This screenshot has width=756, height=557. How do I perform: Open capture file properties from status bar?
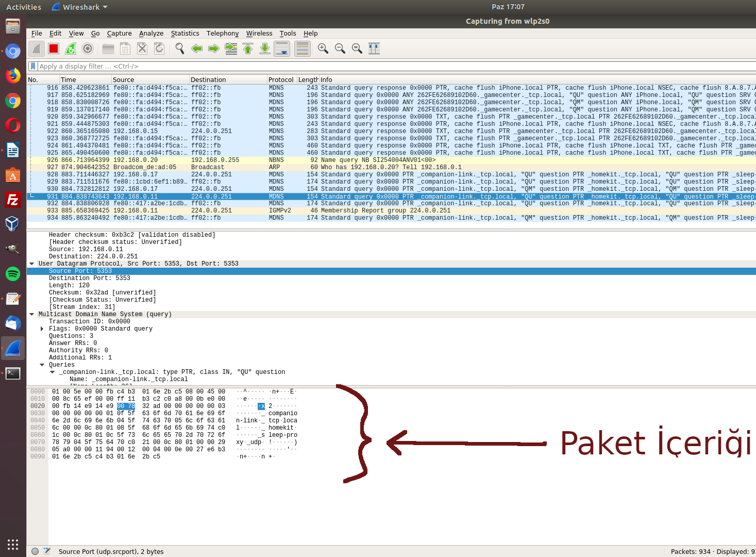click(x=47, y=551)
